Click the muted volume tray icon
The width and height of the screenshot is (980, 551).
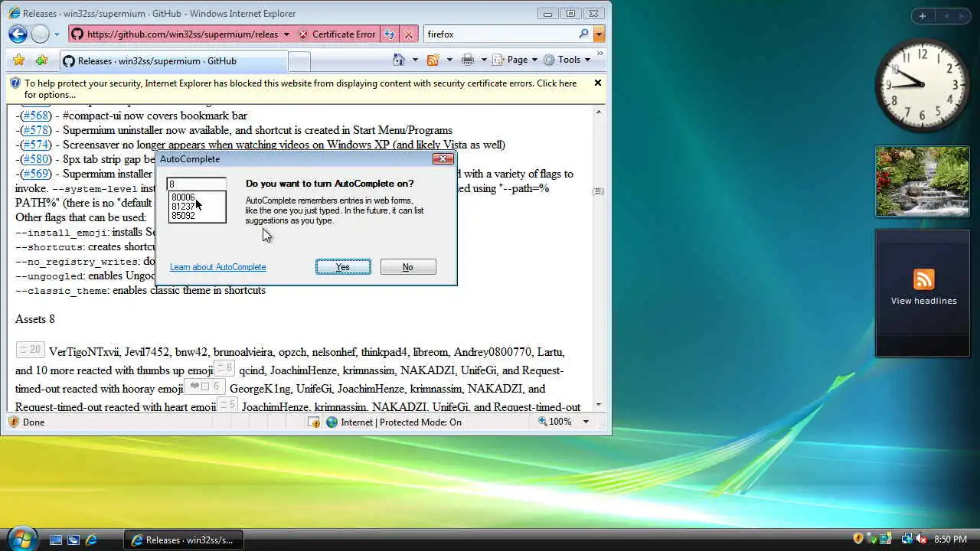coord(920,540)
